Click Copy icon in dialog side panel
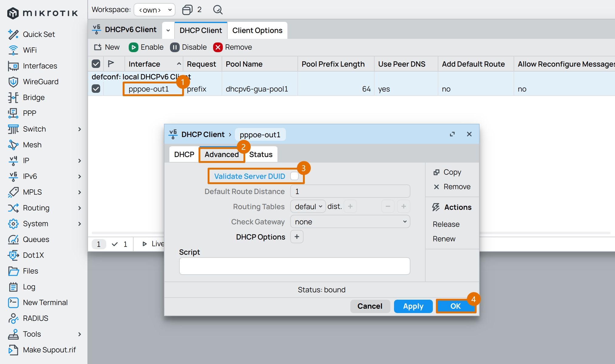This screenshot has height=364, width=615. click(x=437, y=172)
